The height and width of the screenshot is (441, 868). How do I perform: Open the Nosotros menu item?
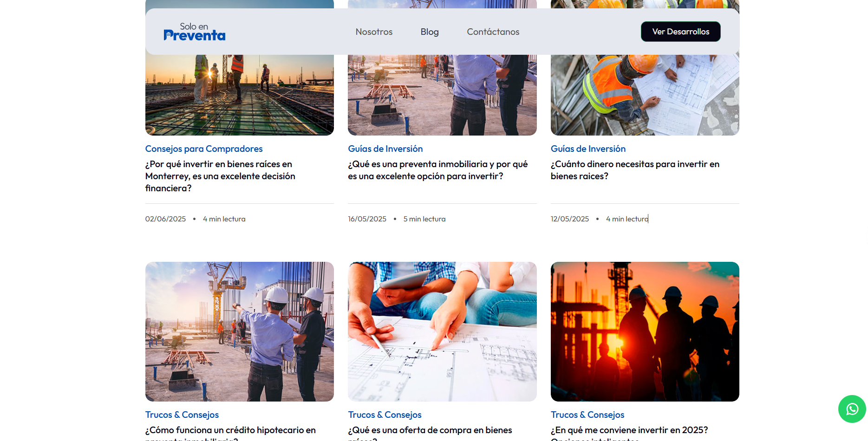374,32
